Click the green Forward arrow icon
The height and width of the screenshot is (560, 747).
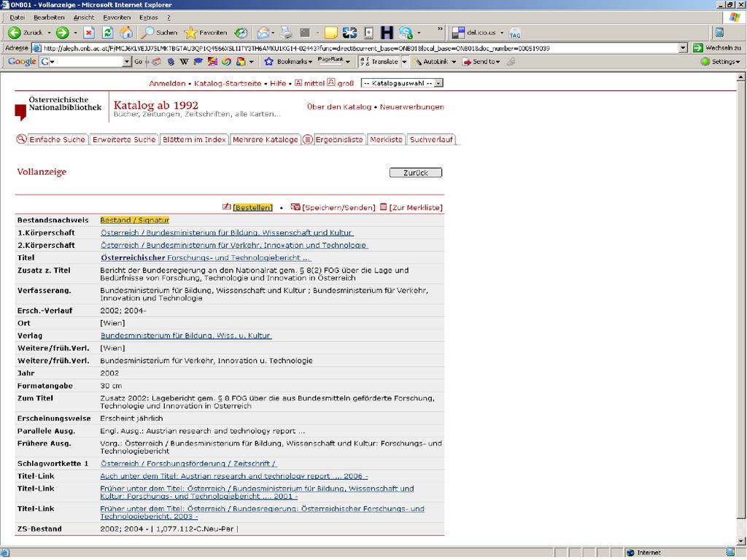62,32
